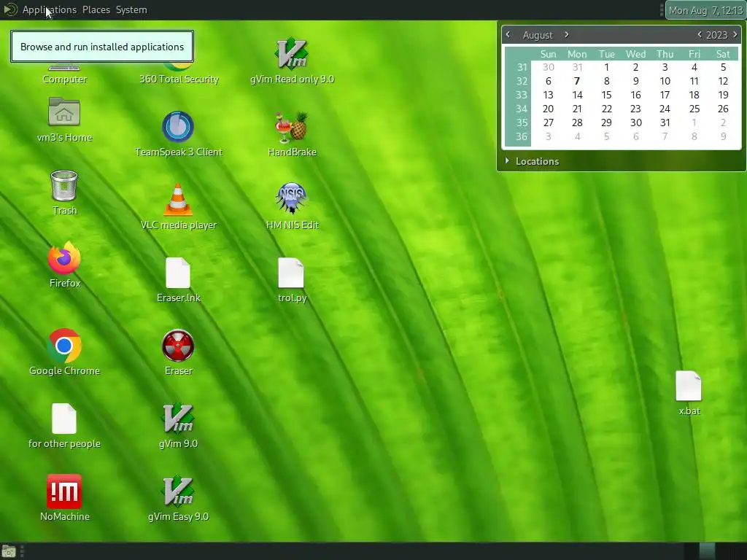747x560 pixels.
Task: Launch VLC media player icon
Action: point(178,200)
